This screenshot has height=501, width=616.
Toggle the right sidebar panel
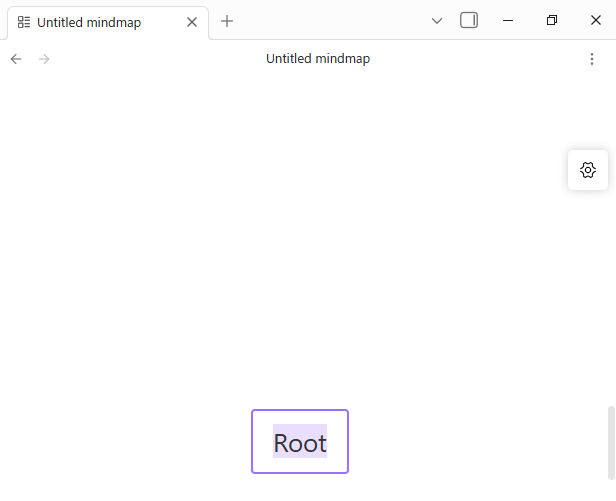tap(469, 20)
